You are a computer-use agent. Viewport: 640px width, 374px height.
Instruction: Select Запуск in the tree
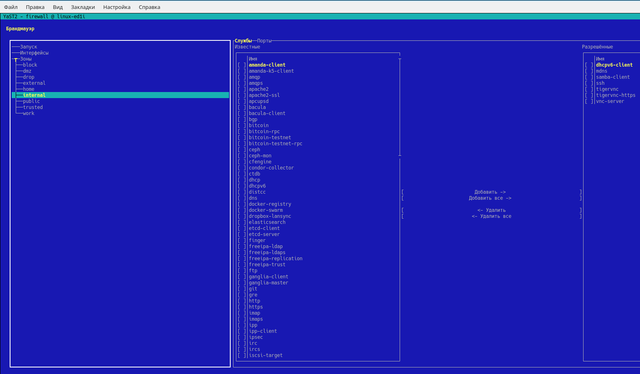[x=28, y=47]
